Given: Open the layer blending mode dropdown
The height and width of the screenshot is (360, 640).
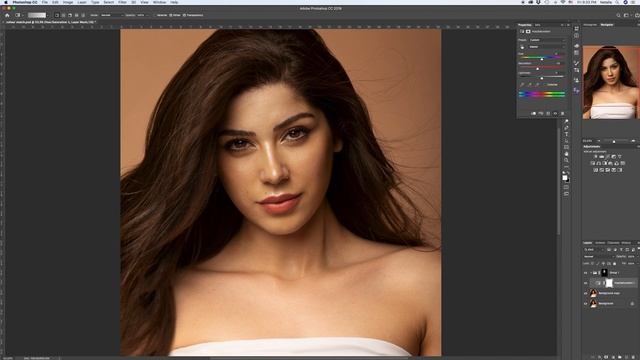Looking at the screenshot, I should point(599,257).
